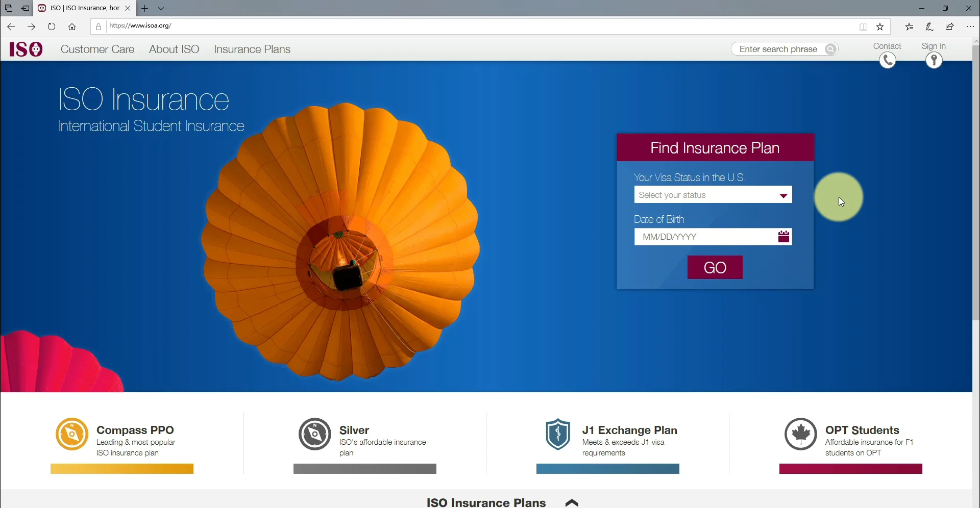This screenshot has width=980, height=508.
Task: Open the Select your status dropdown
Action: pyautogui.click(x=713, y=195)
